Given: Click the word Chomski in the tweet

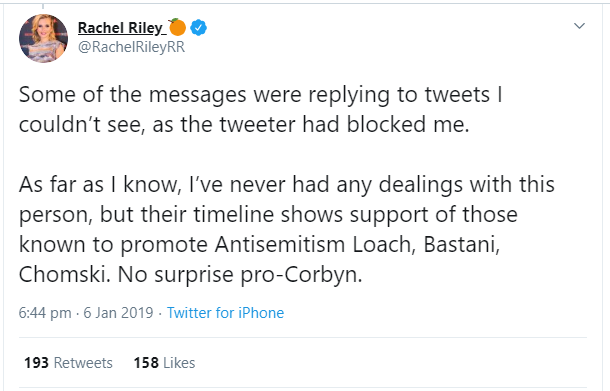Looking at the screenshot, I should (x=64, y=275).
